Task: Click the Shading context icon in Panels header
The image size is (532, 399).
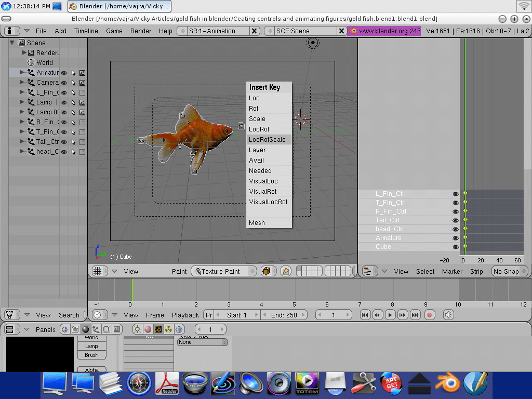Action: [x=86, y=329]
